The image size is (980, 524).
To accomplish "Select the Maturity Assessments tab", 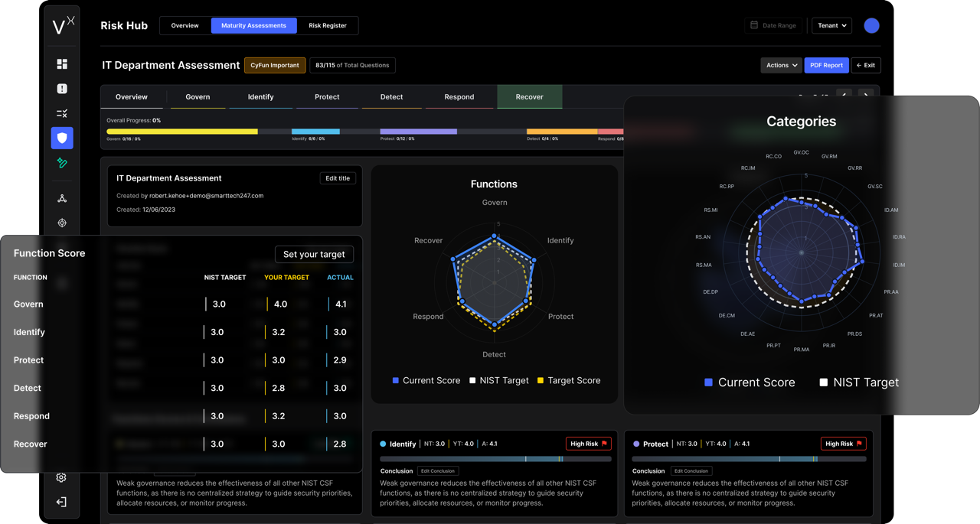I will coord(253,25).
